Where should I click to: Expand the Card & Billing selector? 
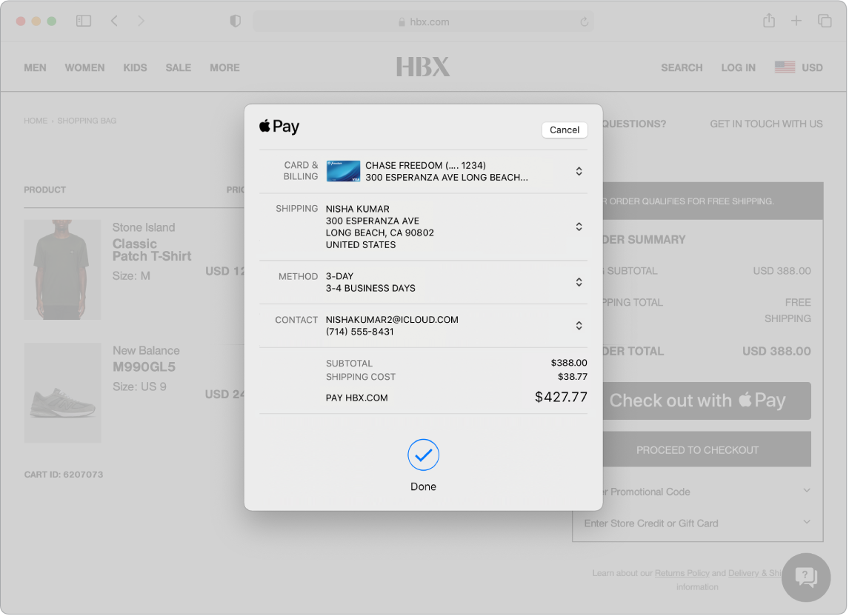pos(579,171)
